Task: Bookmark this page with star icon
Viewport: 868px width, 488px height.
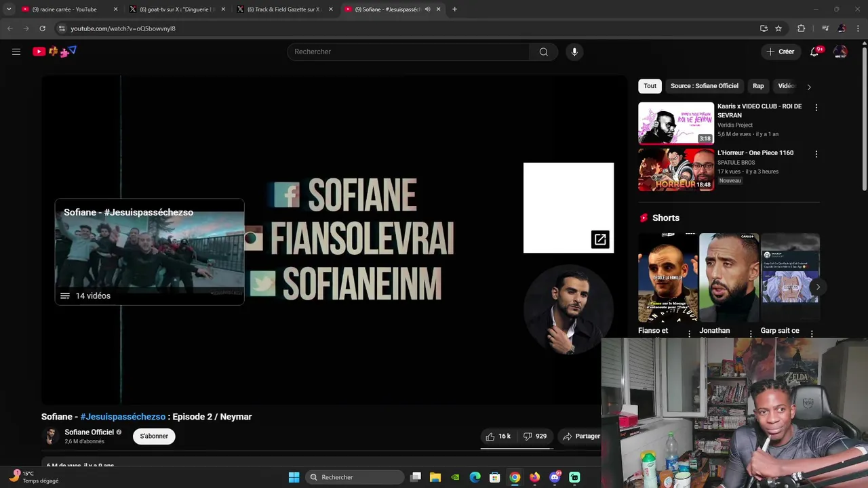Action: pos(778,28)
